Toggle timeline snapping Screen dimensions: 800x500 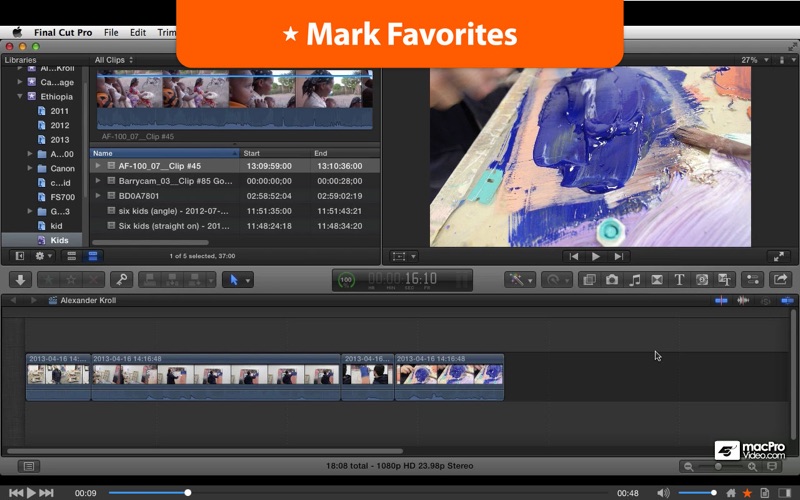pyautogui.click(x=786, y=301)
